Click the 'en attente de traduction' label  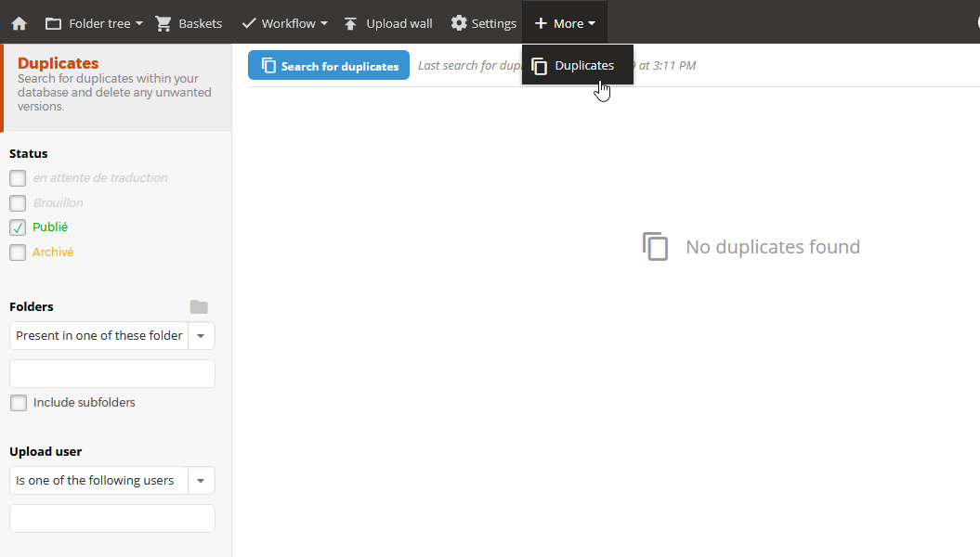pos(100,178)
